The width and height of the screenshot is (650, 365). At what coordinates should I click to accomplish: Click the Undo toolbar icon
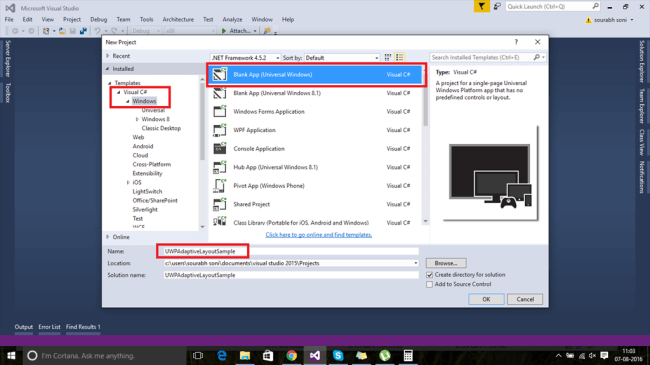[x=97, y=31]
